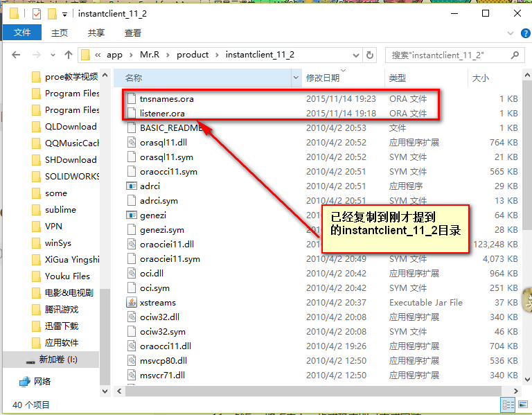Viewport: 532px width, 415px height.
Task: Select the genezi application icon
Action: [x=132, y=215]
